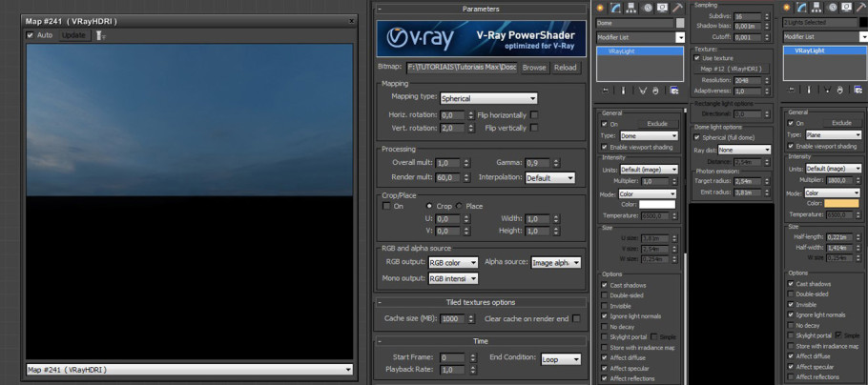Viewport: 868px width, 385px height.
Task: Click Pin Stack icon under Dome modifier stack
Action: (x=606, y=91)
